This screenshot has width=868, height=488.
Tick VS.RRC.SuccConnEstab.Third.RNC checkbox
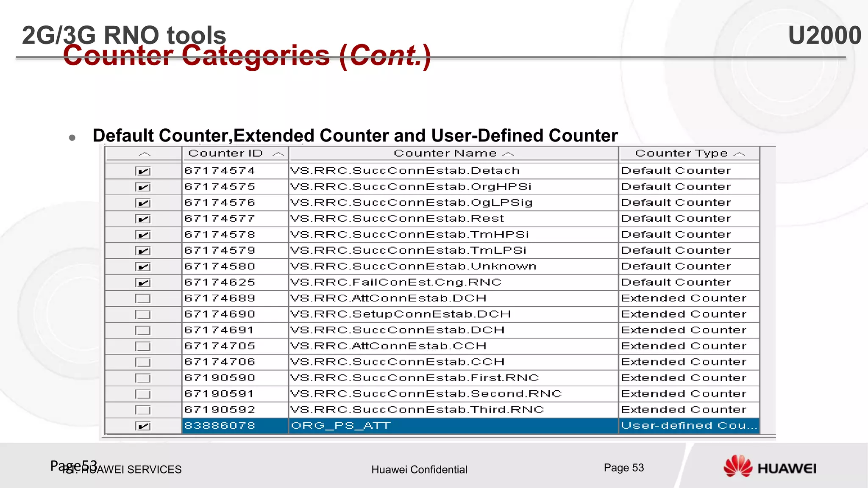[x=143, y=410]
